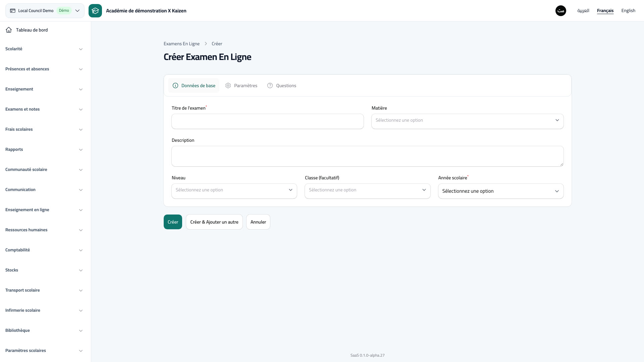Click the green Créer button

(173, 222)
